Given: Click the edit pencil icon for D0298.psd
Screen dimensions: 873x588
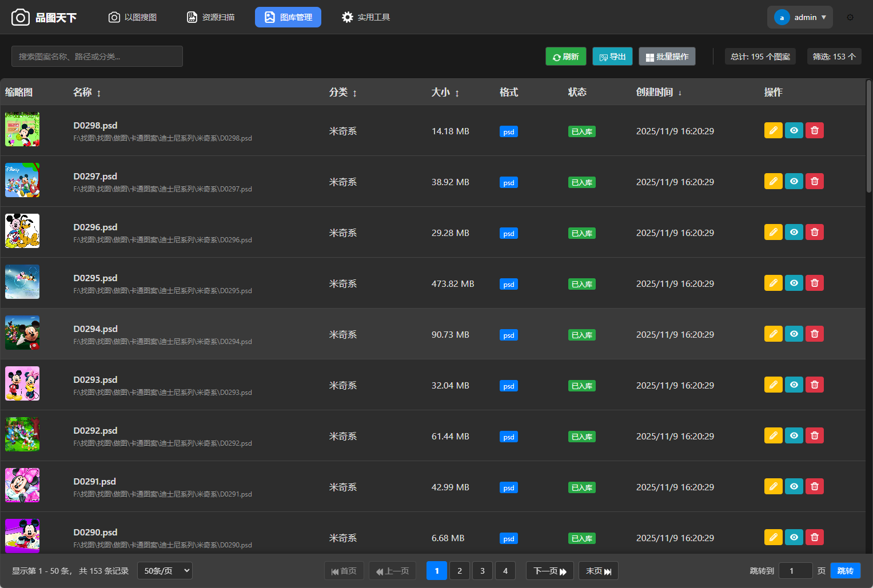Looking at the screenshot, I should pyautogui.click(x=773, y=131).
